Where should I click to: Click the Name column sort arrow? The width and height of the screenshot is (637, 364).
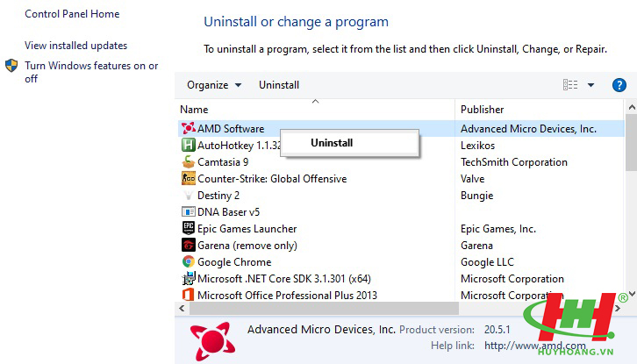pyautogui.click(x=315, y=101)
